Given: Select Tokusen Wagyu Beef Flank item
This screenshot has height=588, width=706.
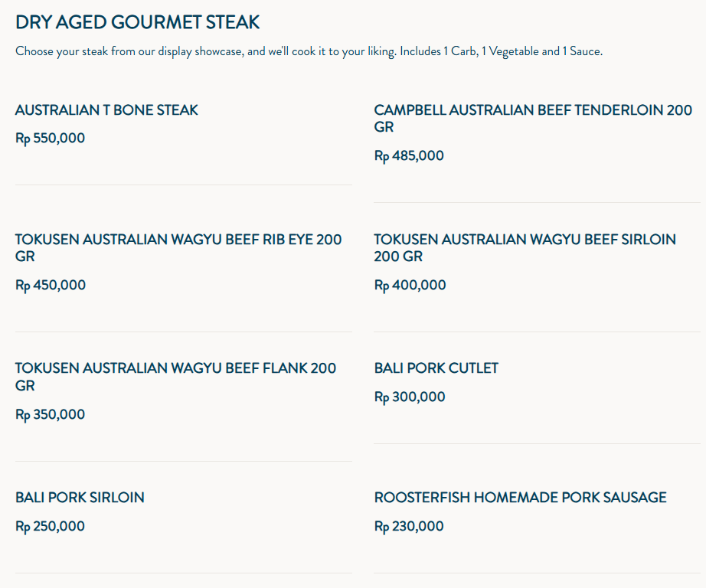Looking at the screenshot, I should click(x=175, y=377).
